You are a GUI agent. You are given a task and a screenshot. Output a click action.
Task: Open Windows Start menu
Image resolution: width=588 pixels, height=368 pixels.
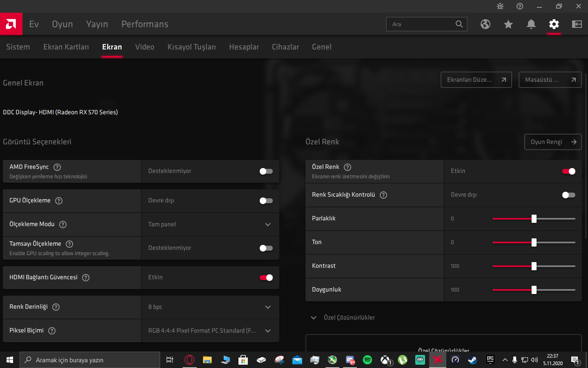[x=10, y=360]
